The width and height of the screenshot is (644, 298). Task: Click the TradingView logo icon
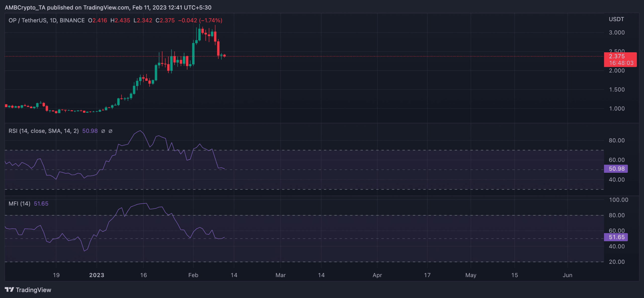click(x=9, y=290)
